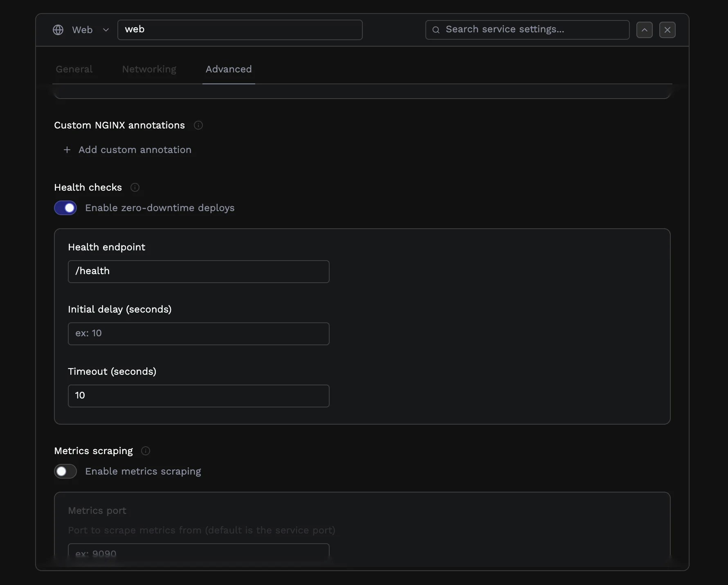
Task: Select the Advanced tab
Action: tap(228, 69)
